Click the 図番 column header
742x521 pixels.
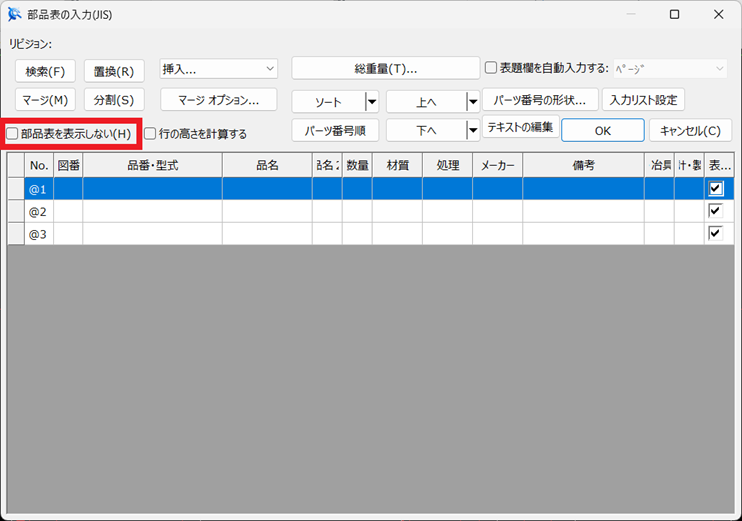68,165
